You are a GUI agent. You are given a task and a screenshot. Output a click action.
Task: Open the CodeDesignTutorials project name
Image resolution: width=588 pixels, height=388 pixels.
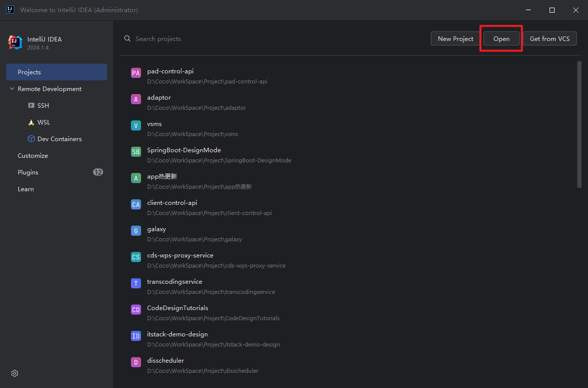tap(177, 308)
